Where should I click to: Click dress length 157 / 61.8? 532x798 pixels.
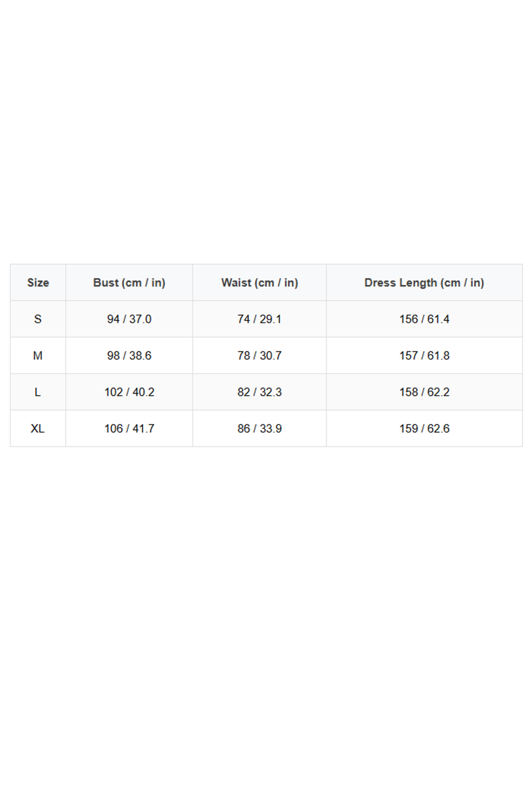click(424, 355)
